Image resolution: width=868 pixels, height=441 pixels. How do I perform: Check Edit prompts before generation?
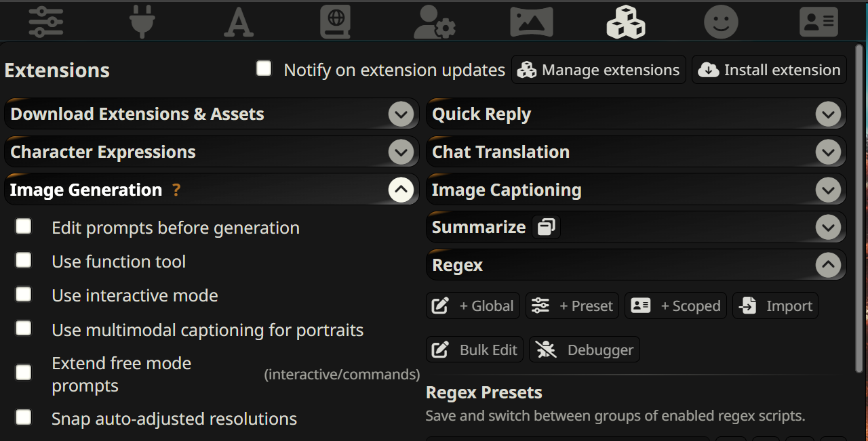coord(24,226)
